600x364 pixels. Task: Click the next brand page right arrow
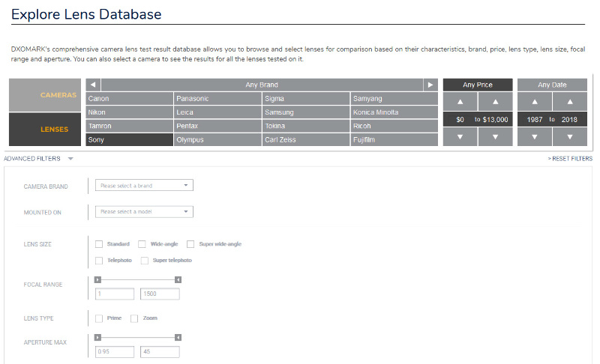(430, 85)
